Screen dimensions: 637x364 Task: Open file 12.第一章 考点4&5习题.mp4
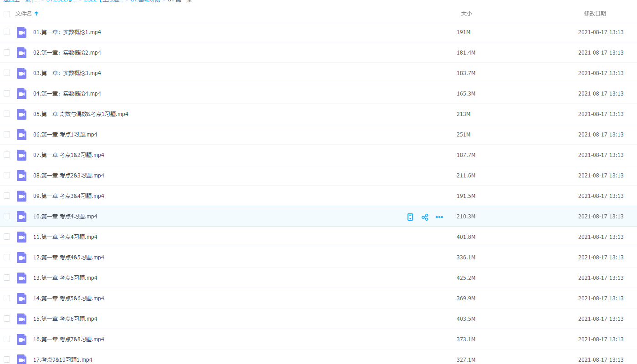pos(69,258)
